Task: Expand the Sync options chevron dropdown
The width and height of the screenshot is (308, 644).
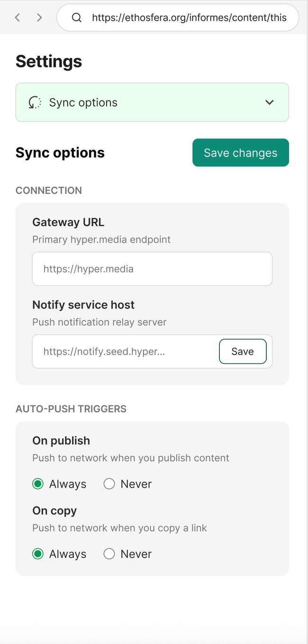Action: pos(269,102)
